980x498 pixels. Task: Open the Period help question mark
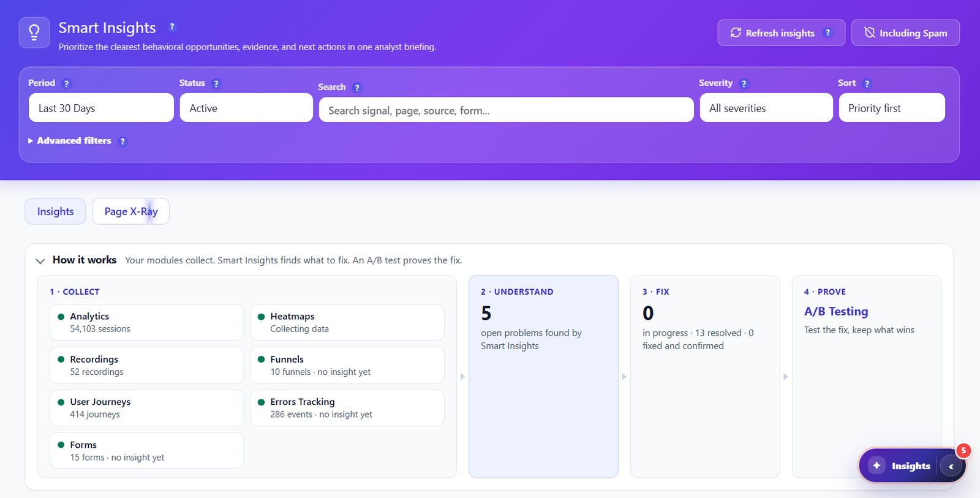click(67, 83)
